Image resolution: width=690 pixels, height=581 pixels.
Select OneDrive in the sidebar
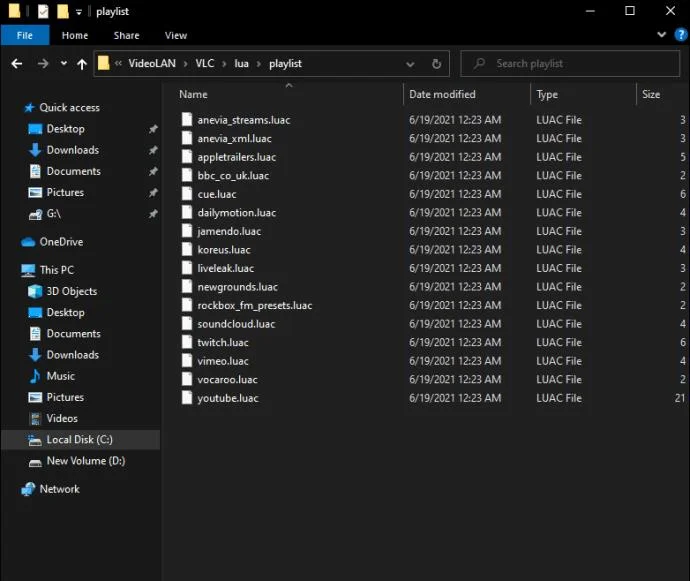click(x=61, y=242)
